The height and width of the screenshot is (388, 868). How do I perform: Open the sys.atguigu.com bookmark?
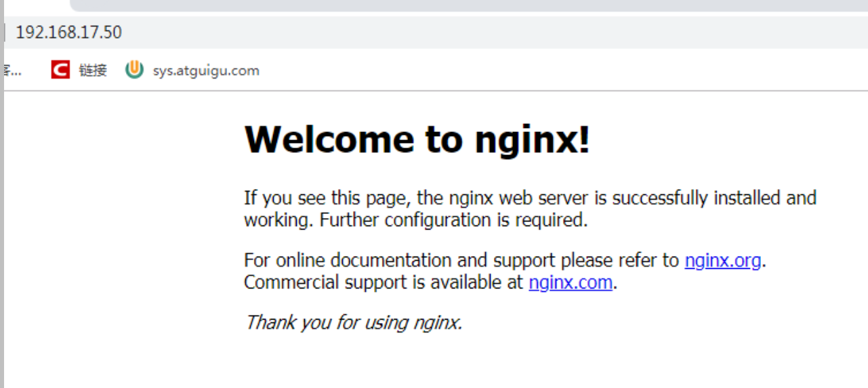[192, 70]
